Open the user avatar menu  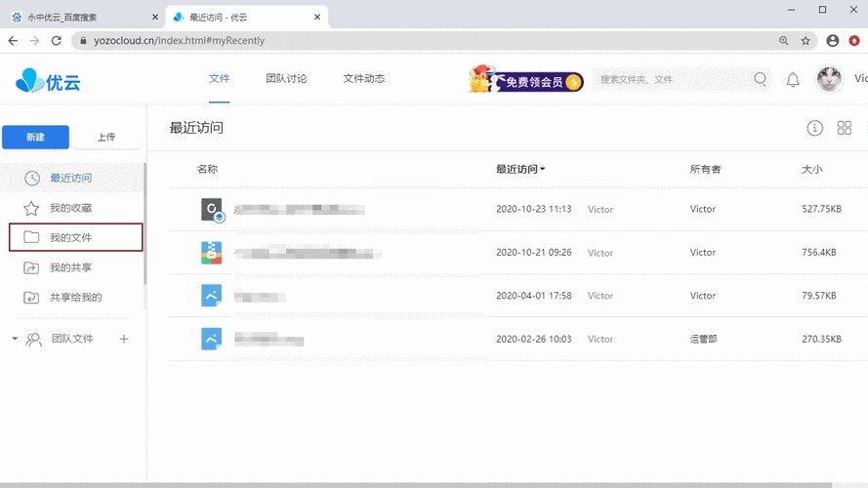[829, 79]
